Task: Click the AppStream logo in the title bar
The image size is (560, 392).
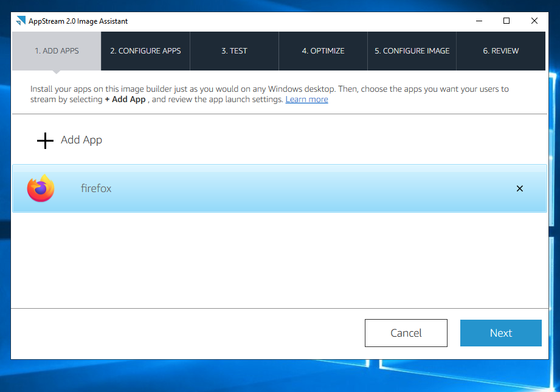Action: (21, 21)
